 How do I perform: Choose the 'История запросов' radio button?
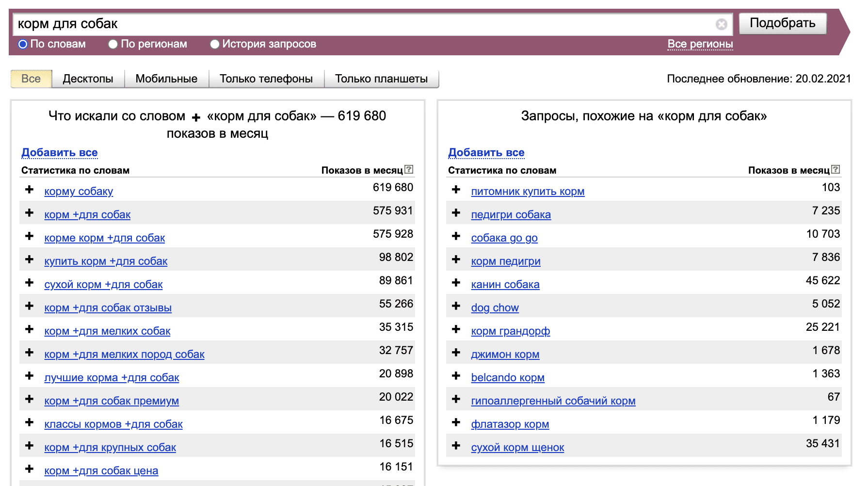214,44
